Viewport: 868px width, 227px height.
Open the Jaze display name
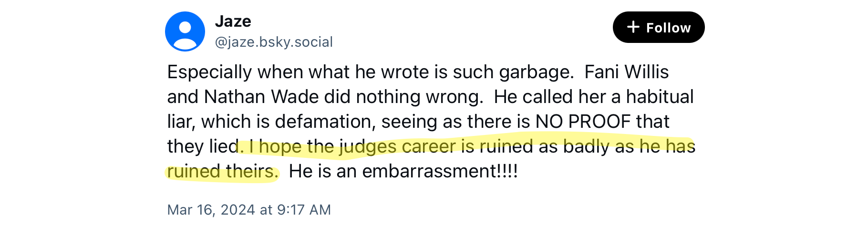tap(233, 21)
